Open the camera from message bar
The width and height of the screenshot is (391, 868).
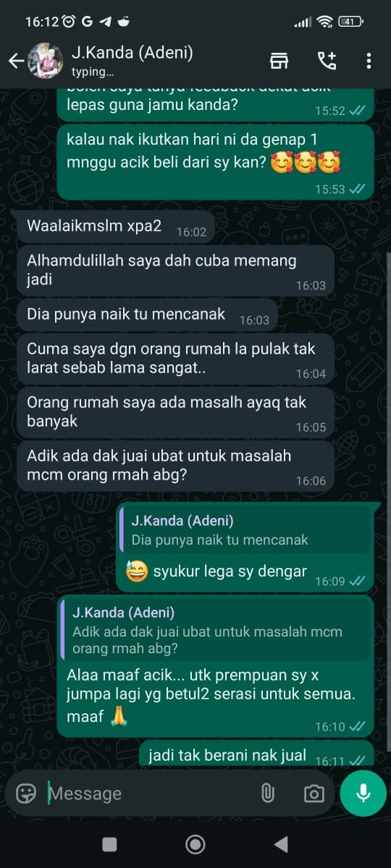pos(314,793)
